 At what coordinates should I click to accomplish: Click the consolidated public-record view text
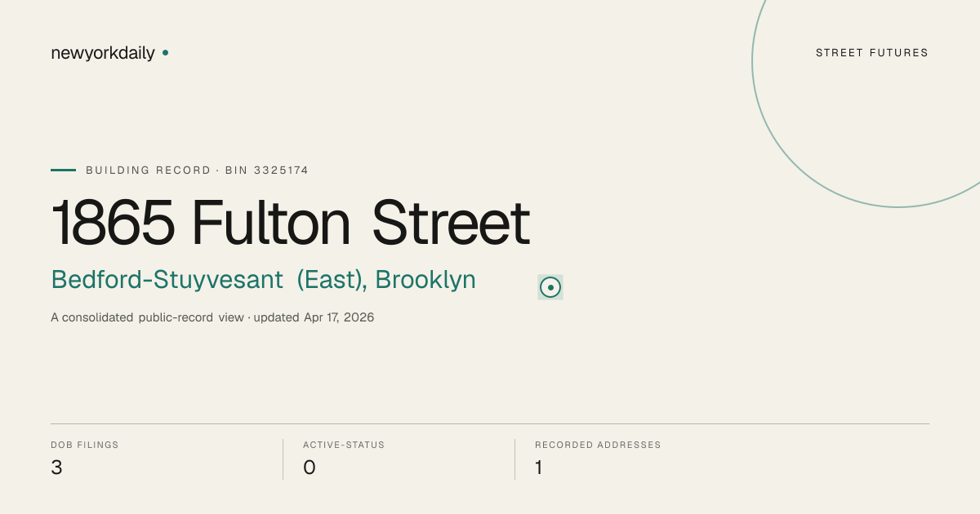click(x=147, y=317)
